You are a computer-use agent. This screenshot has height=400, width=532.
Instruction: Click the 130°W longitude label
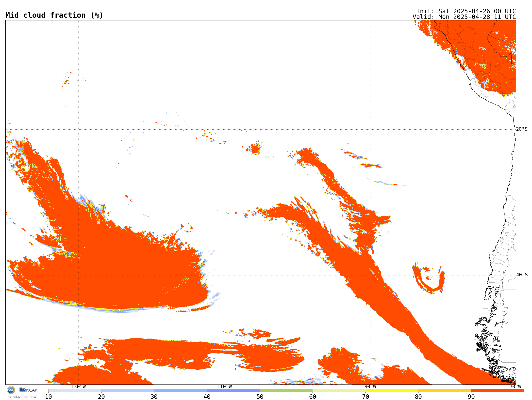[x=79, y=387]
